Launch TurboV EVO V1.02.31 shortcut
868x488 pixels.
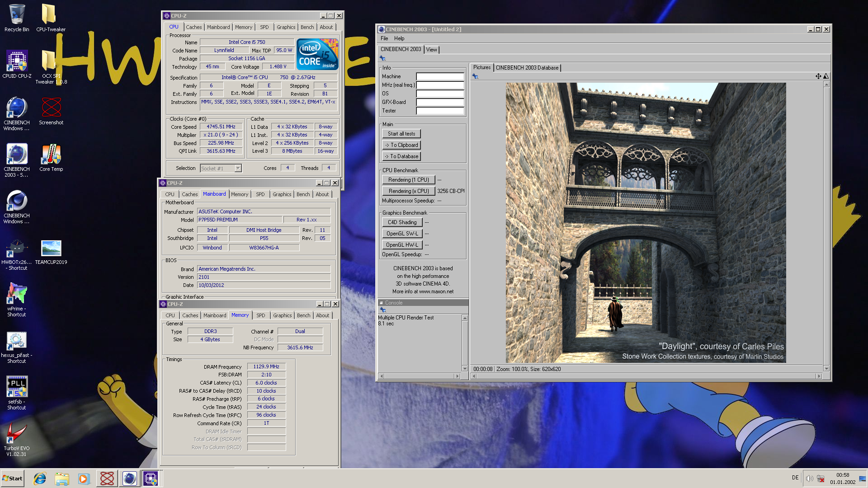pos(17,440)
